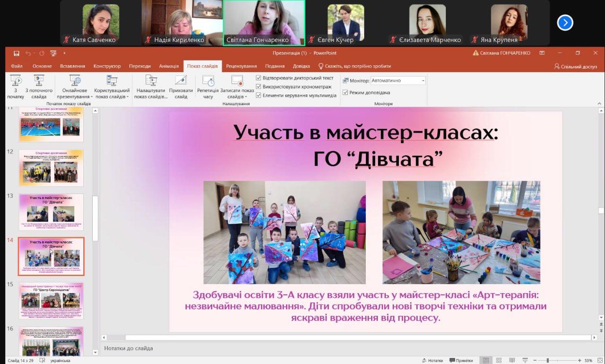Switch to Анімація ribbon tab
This screenshot has width=605, height=364.
[169, 66]
